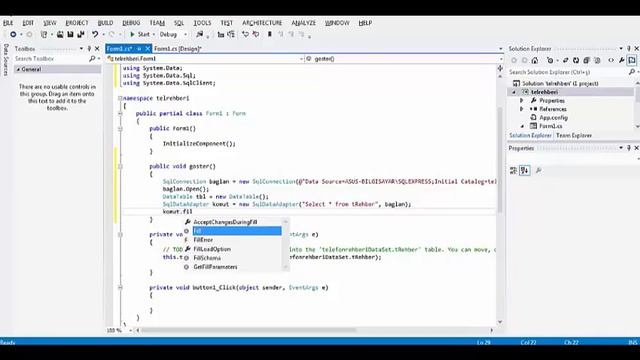Click Show All Files icon in Solution Explorer

pyautogui.click(x=597, y=61)
